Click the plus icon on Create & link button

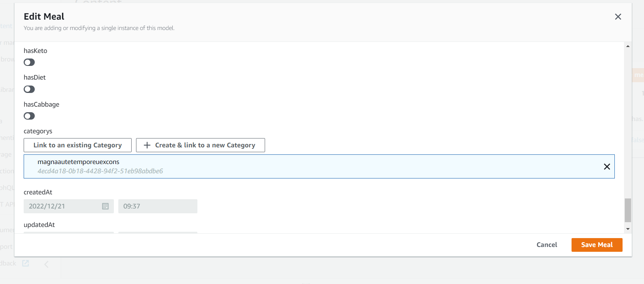147,145
